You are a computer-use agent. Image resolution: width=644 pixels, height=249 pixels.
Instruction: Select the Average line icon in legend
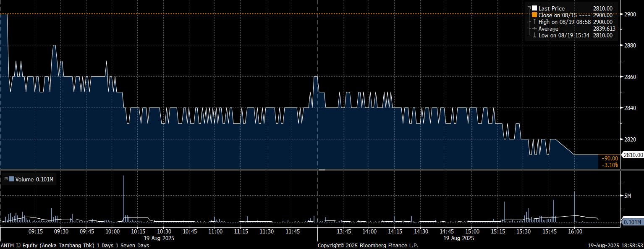pyautogui.click(x=534, y=29)
